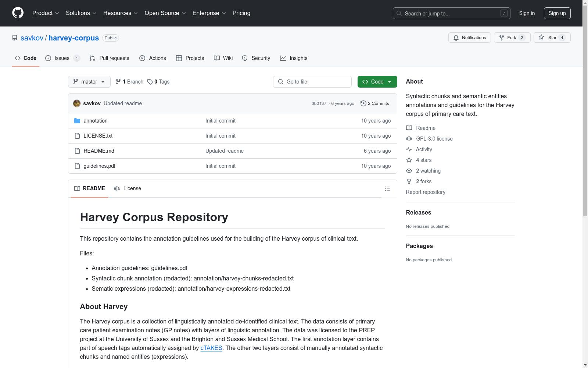
Task: Click the eye icon beside 2 watching
Action: click(x=409, y=171)
